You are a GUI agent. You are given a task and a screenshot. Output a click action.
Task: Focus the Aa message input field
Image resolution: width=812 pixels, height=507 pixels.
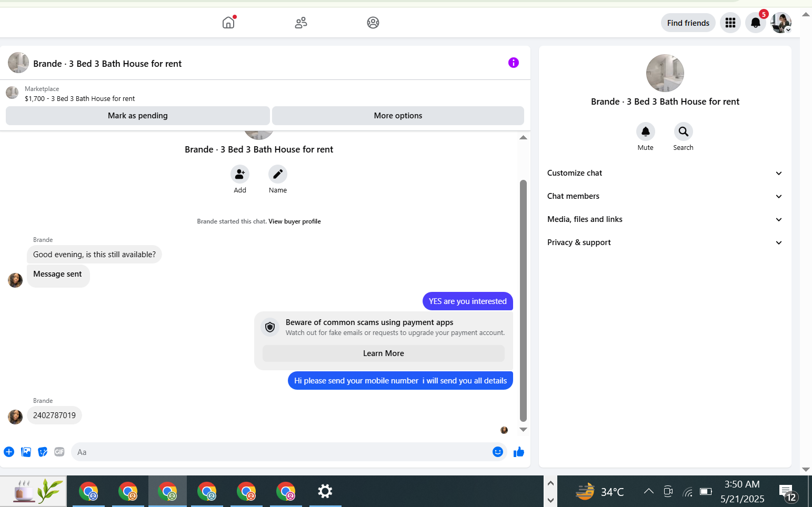tap(282, 452)
